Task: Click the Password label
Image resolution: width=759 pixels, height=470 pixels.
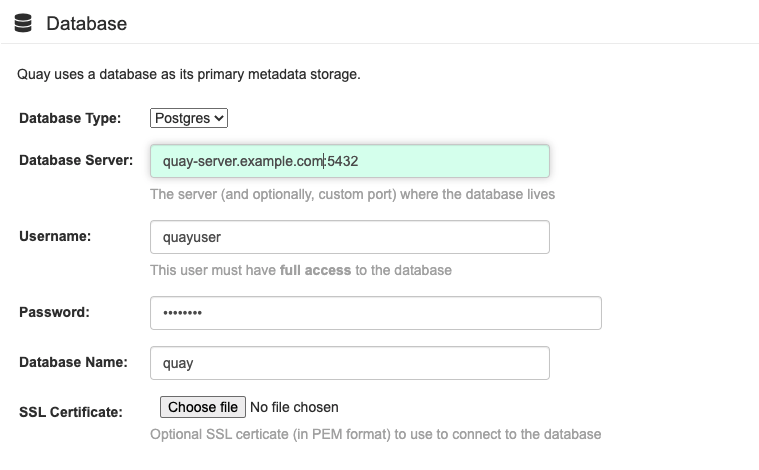Action: [x=54, y=312]
